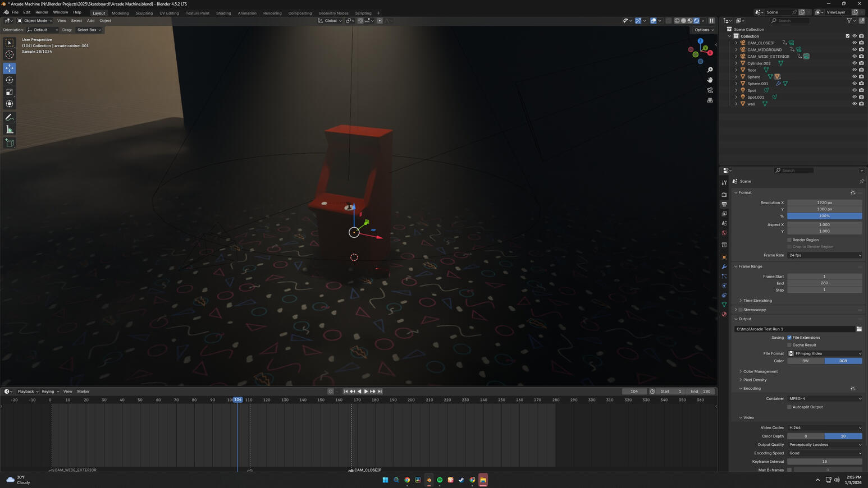The height and width of the screenshot is (488, 868).
Task: Open the Windows Start menu on the taskbar
Action: click(385, 480)
